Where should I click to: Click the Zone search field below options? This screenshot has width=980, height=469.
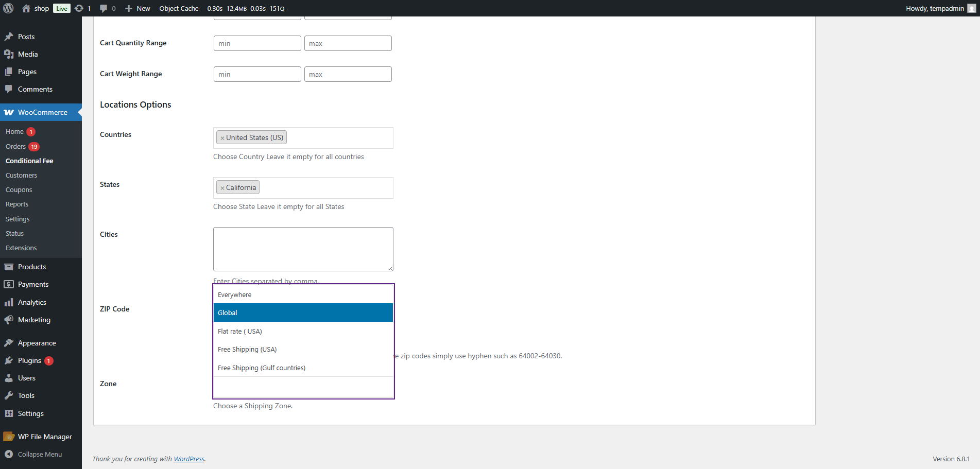point(303,387)
